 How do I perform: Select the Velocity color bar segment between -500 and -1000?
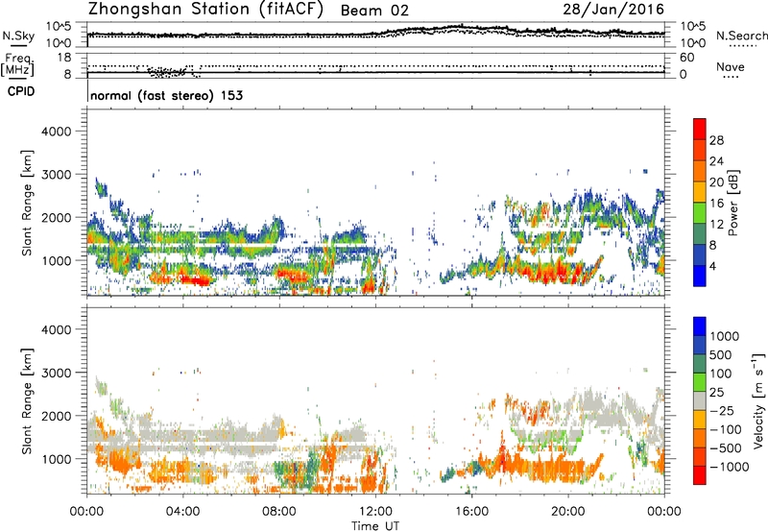[x=700, y=456]
